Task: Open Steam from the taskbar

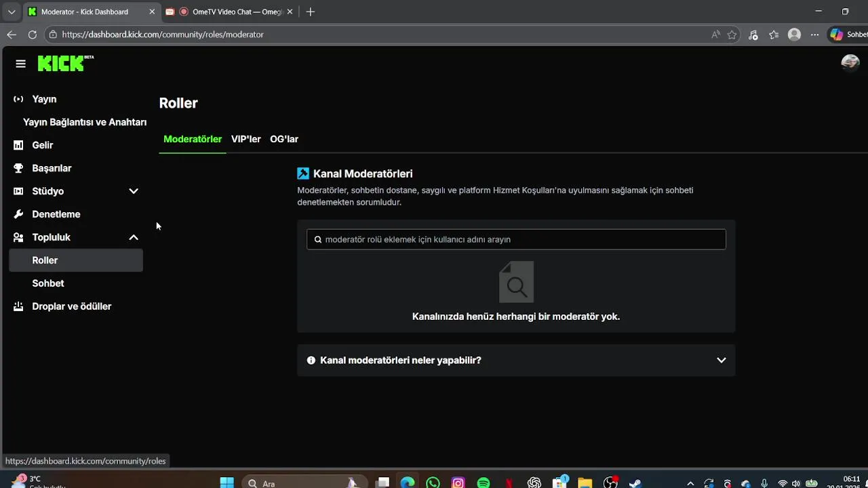Action: tap(635, 483)
